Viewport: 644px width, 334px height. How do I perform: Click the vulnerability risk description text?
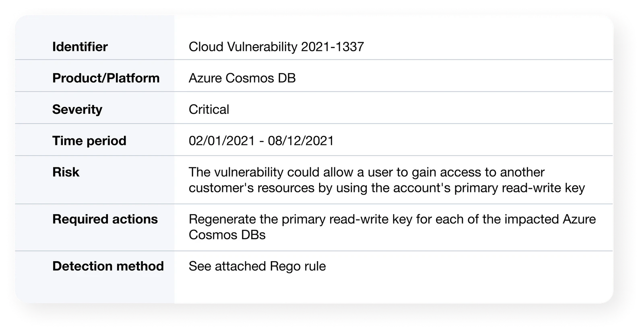pos(386,180)
